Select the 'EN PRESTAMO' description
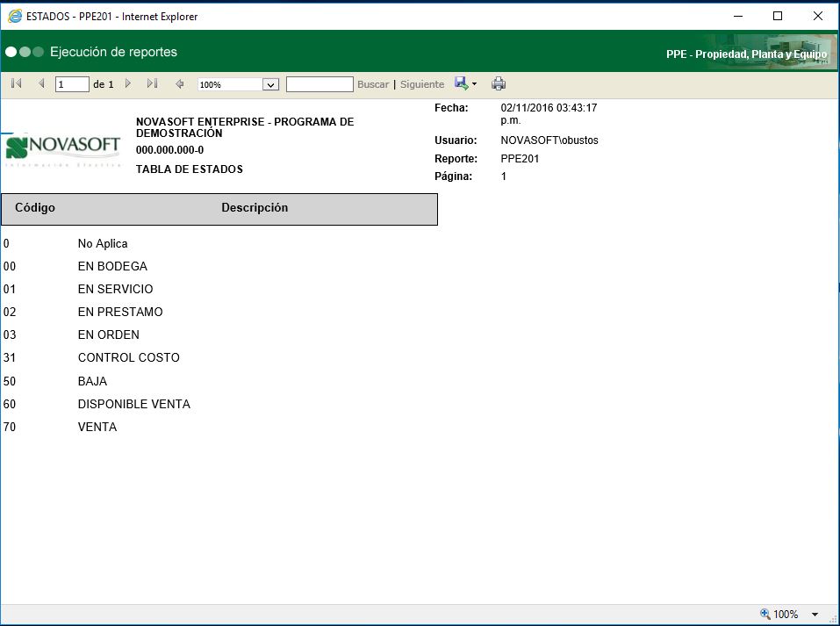Viewport: 840px width, 626px height. tap(120, 312)
